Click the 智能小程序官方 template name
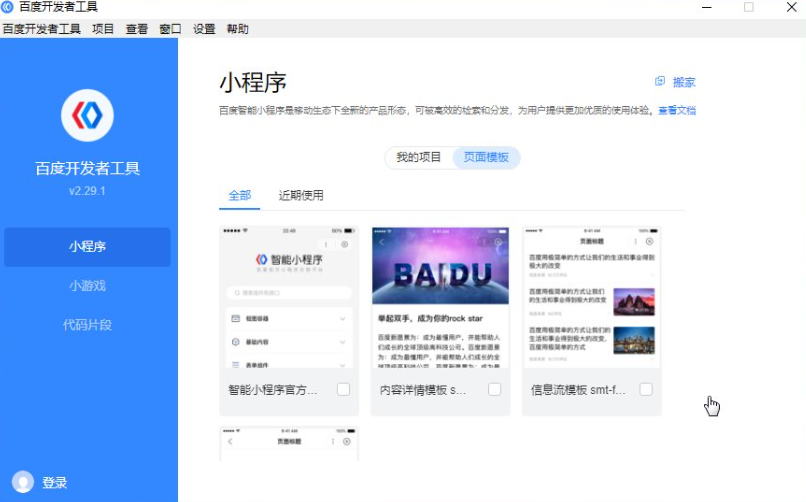 pos(273,390)
